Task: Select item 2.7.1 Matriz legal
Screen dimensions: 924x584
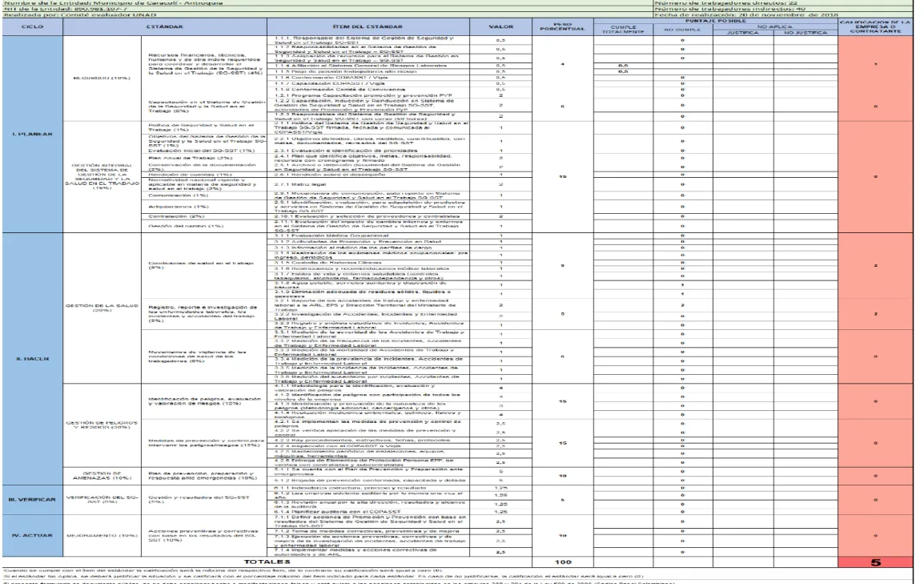Action: click(368, 184)
